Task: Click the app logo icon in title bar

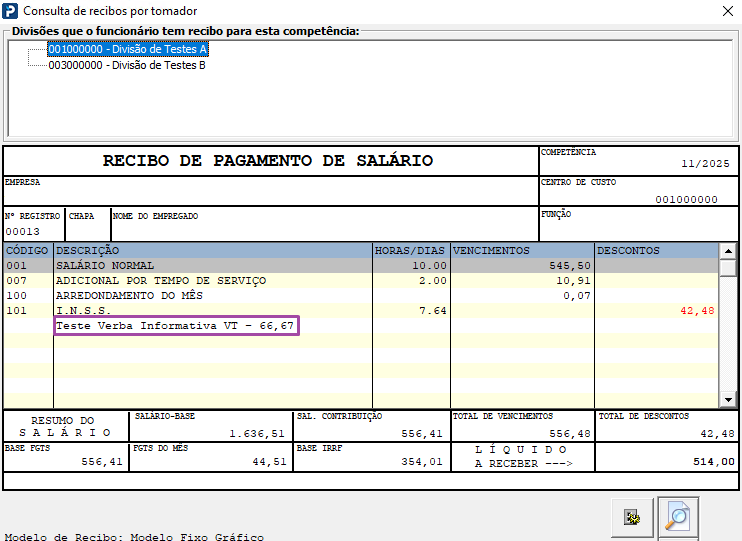Action: click(x=10, y=10)
